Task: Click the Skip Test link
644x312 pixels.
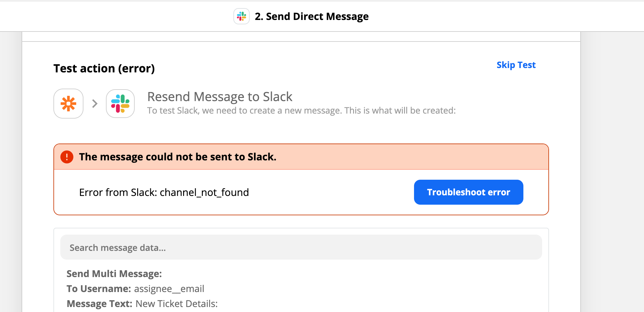Action: 516,65
